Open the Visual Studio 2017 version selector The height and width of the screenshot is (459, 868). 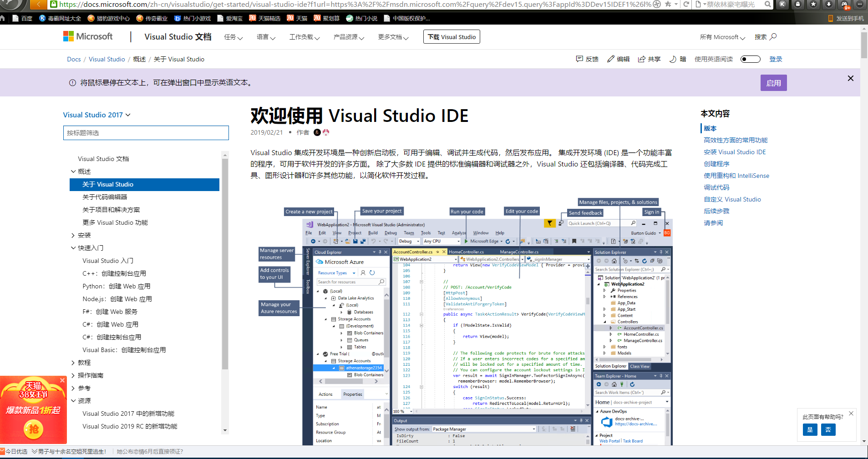click(x=96, y=115)
